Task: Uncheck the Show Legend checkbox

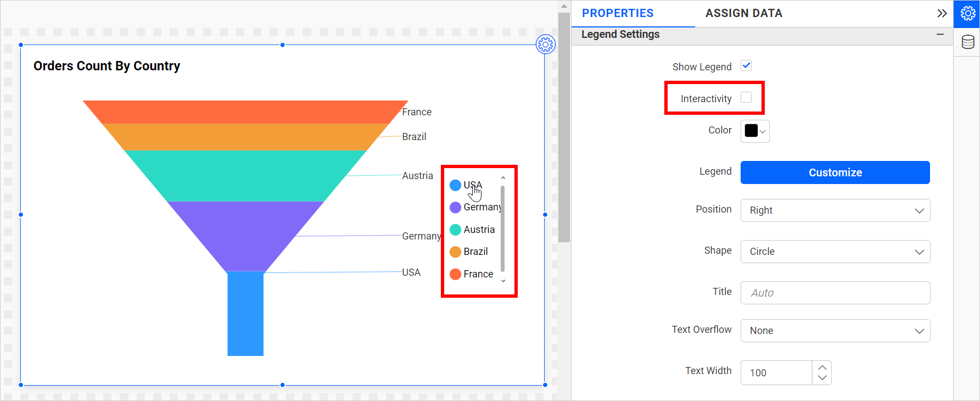Action: tap(746, 66)
